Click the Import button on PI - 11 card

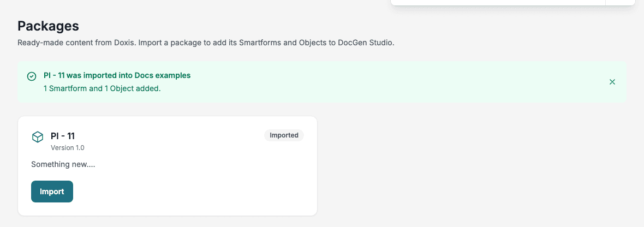coord(52,192)
